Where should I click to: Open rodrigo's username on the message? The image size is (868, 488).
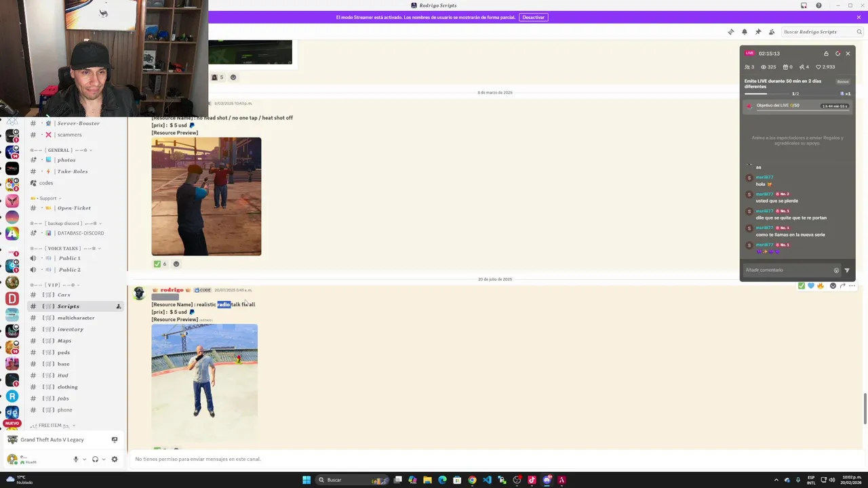click(172, 290)
